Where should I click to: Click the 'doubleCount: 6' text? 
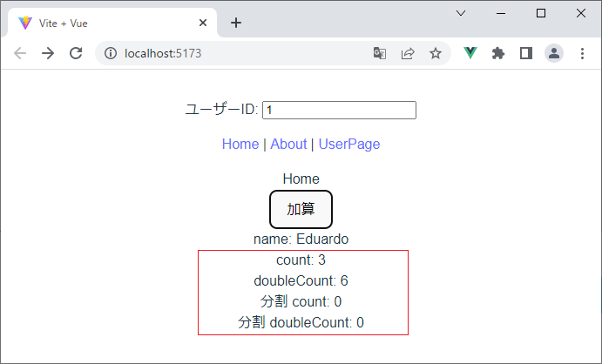click(x=301, y=280)
